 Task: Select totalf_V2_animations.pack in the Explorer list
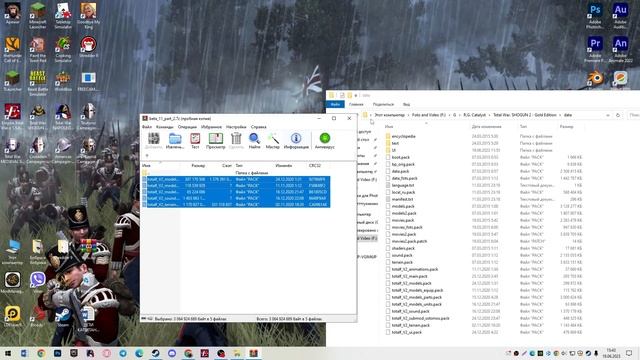coord(415,269)
